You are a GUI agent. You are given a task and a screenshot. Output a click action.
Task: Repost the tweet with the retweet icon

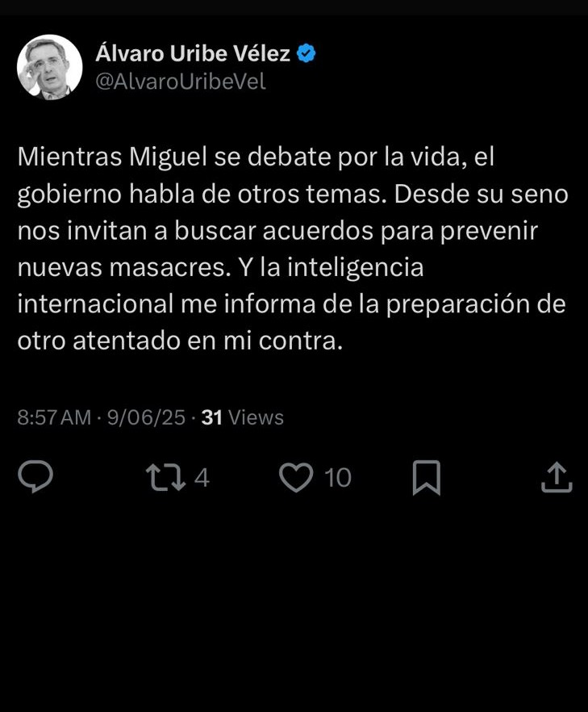165,477
